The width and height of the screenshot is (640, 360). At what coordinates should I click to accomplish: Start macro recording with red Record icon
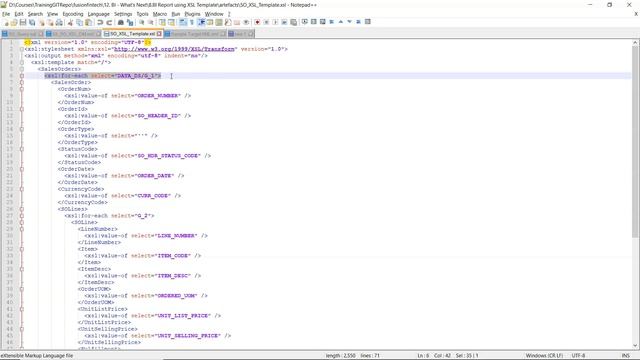(257, 22)
